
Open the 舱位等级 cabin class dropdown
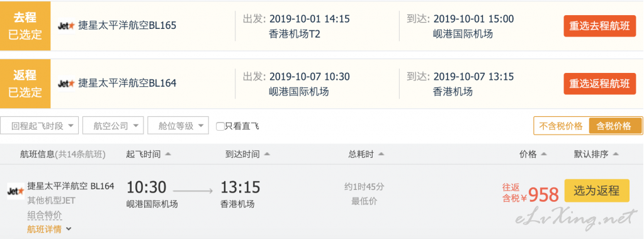coord(178,126)
